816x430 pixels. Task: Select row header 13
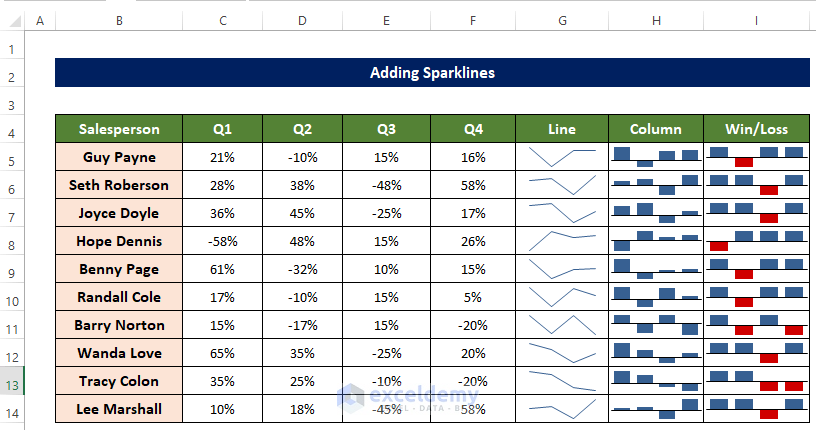12,381
